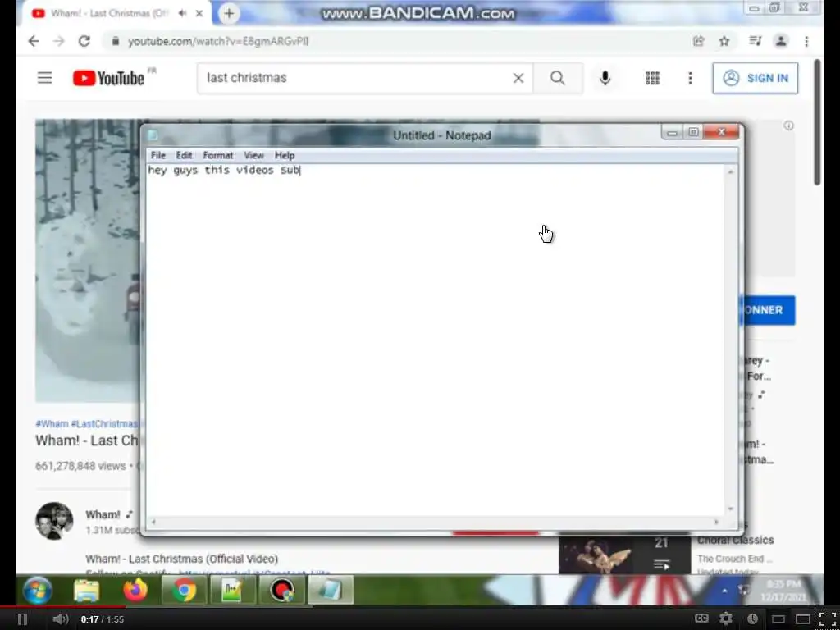Open File Explorer from the taskbar

point(86,590)
